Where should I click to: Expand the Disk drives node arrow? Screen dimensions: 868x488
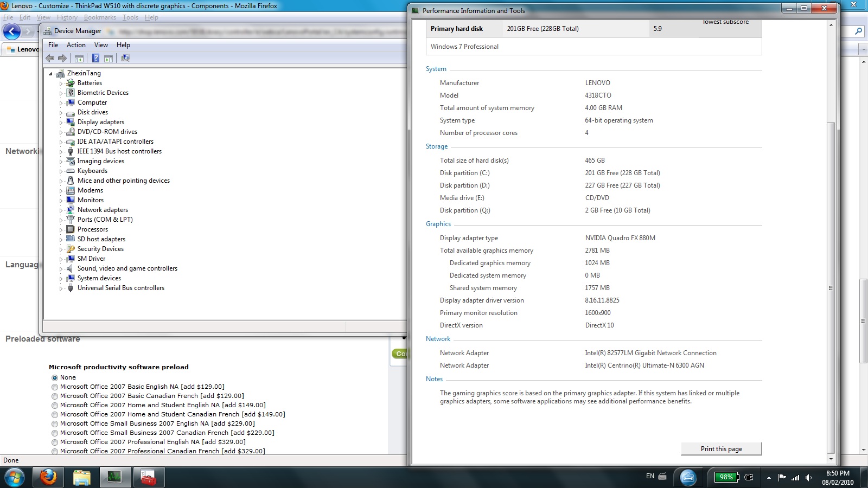[x=61, y=113]
